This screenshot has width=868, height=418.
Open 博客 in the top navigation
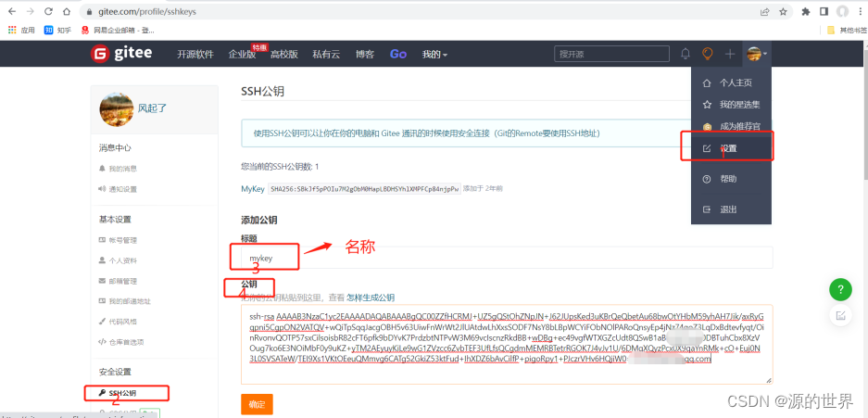(365, 55)
